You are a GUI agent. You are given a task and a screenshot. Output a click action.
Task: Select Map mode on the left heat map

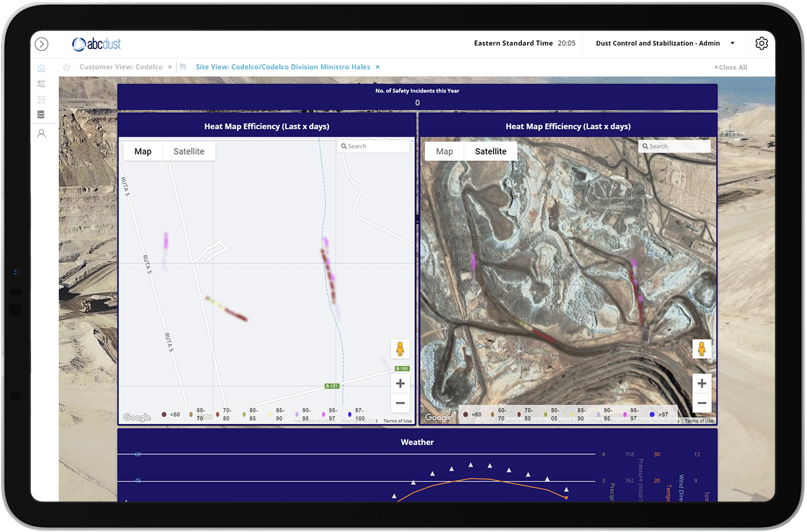click(x=143, y=151)
